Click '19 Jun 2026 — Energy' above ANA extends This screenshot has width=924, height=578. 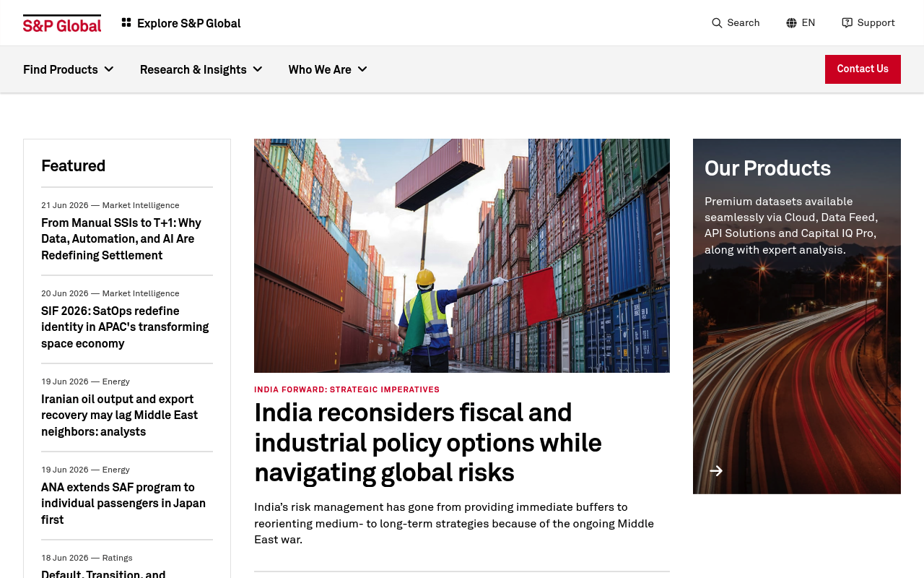click(85, 470)
